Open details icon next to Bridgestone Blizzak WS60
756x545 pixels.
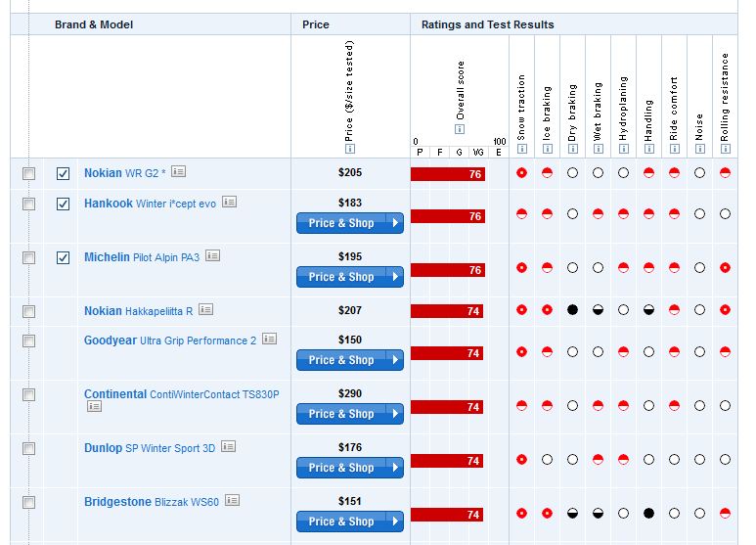[x=233, y=500]
